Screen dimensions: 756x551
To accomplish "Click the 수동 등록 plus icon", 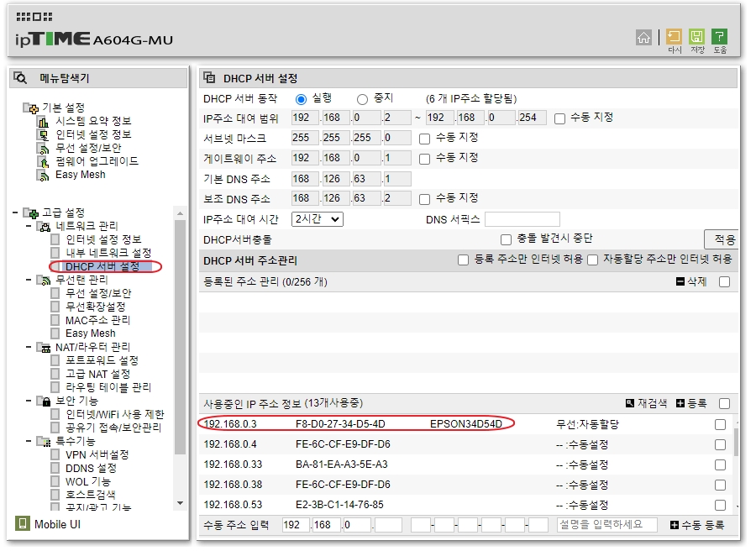I will (x=674, y=525).
